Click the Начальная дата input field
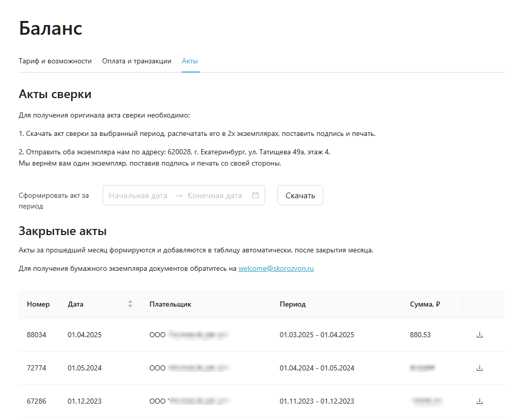Screen dimensions: 517x420 tap(138, 195)
